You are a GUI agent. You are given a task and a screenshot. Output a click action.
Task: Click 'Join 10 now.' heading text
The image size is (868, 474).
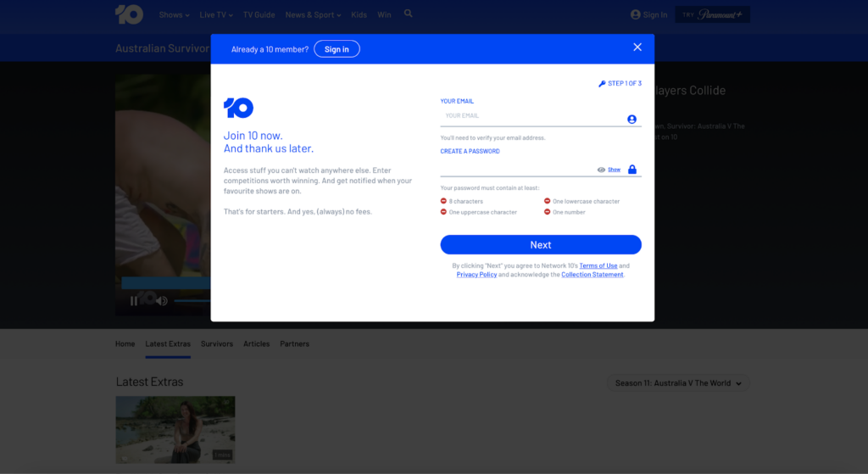tap(253, 136)
